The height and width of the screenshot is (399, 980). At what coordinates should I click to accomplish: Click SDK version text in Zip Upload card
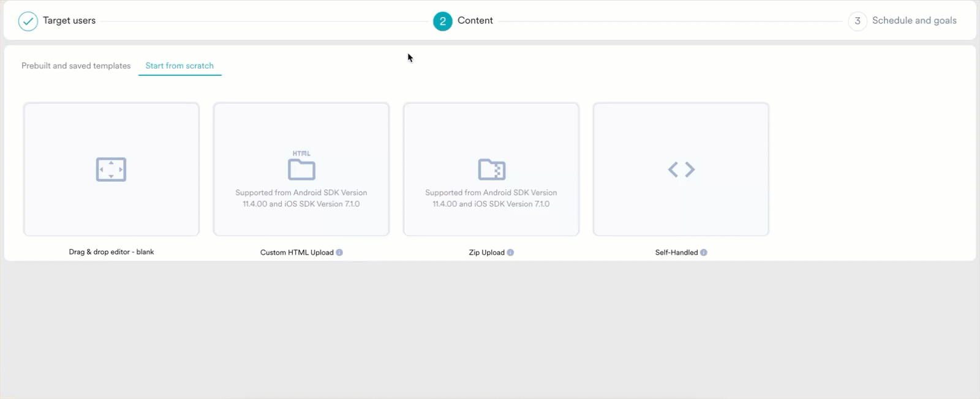tap(491, 198)
